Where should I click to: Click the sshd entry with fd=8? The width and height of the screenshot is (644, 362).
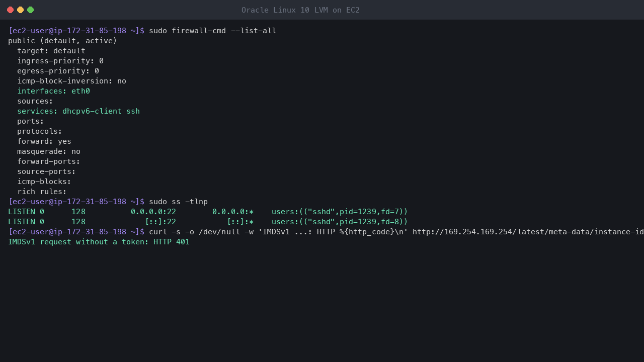[x=340, y=222]
